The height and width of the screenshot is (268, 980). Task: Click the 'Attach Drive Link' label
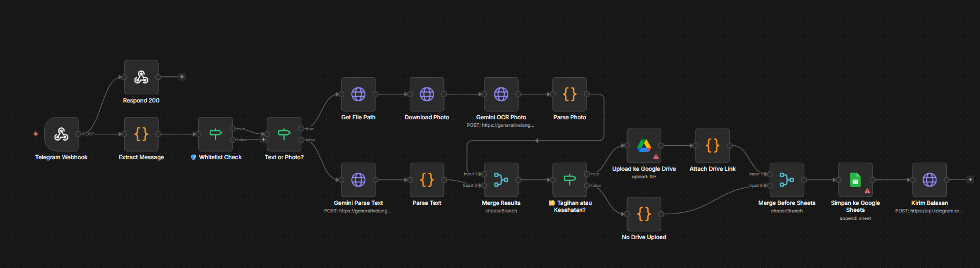pos(712,169)
